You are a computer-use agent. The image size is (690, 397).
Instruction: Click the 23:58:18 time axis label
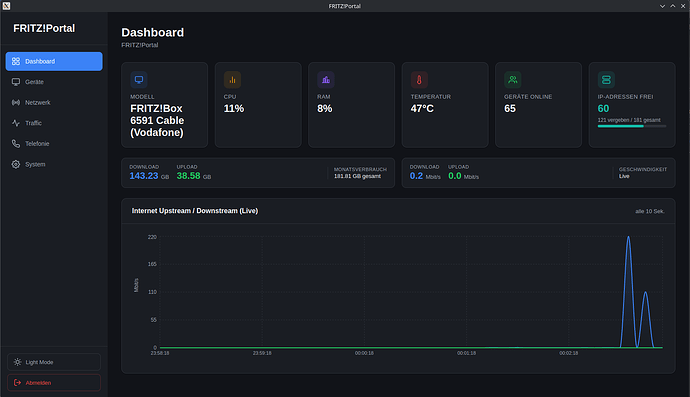tap(160, 353)
